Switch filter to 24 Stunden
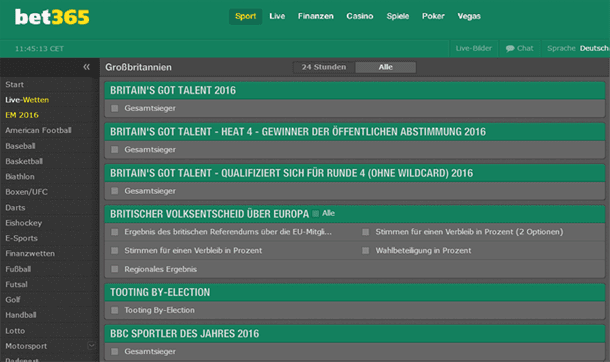Screen dimensions: 610x362 (x=324, y=67)
